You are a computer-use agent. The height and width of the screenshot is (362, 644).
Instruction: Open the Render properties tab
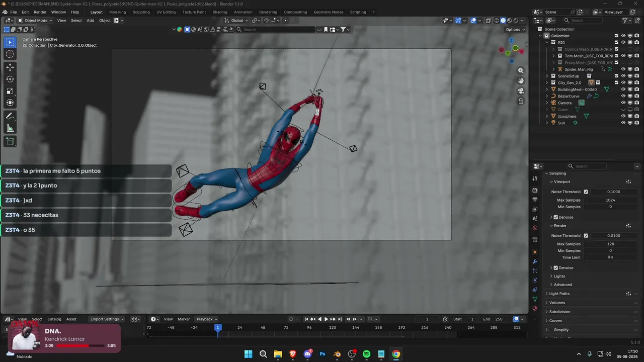click(535, 191)
